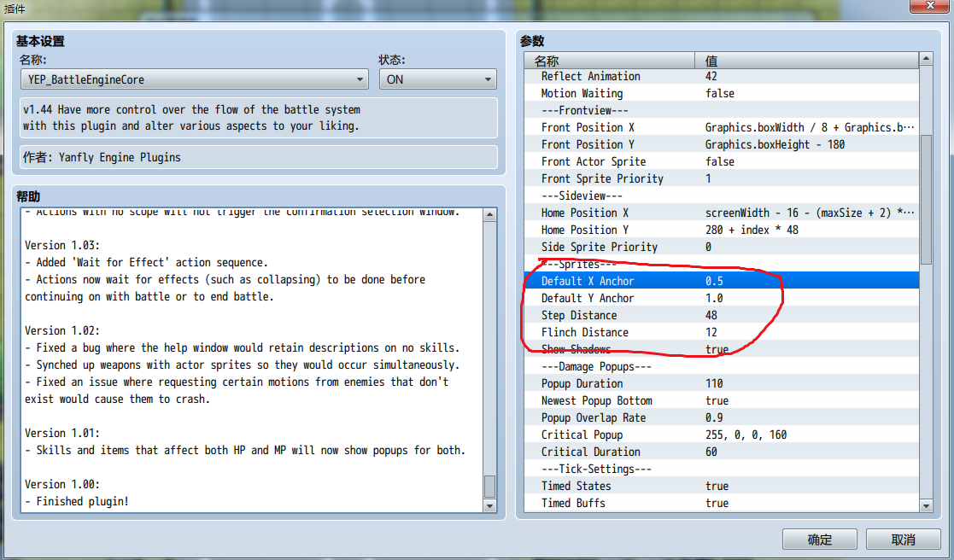Close the plugin dialog window
This screenshot has width=954, height=560.
click(930, 5)
